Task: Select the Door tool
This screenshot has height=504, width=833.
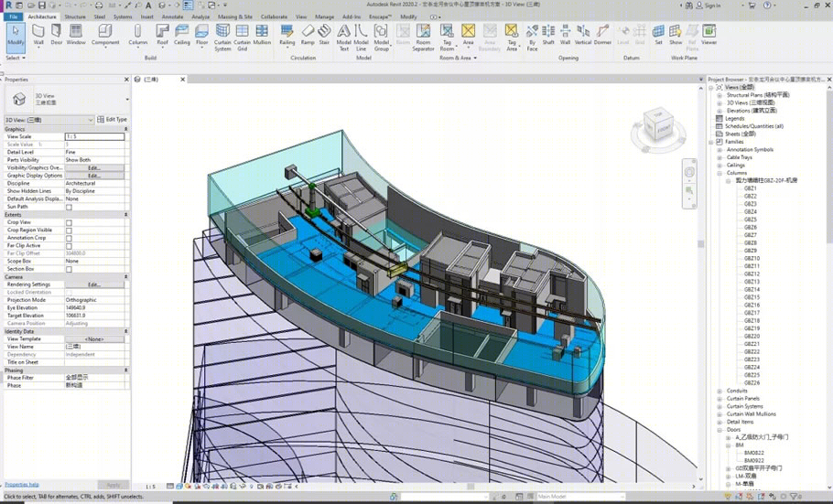Action: point(57,36)
